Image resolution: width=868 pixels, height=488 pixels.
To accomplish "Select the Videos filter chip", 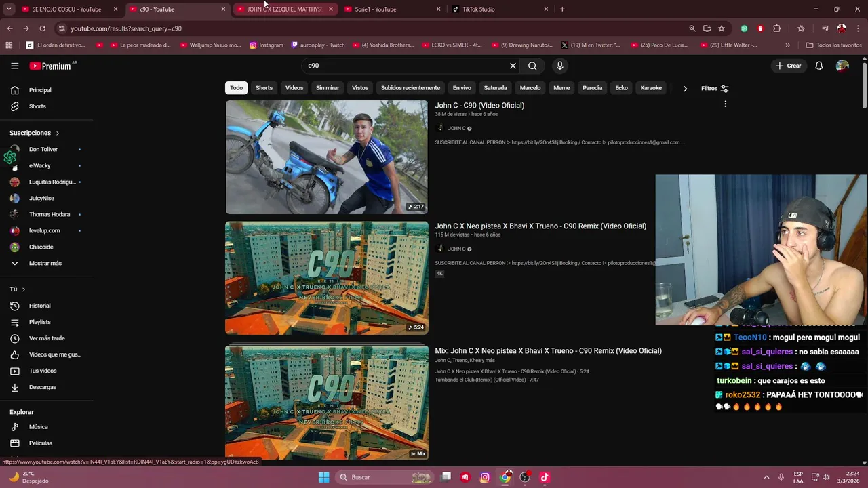I will (294, 88).
